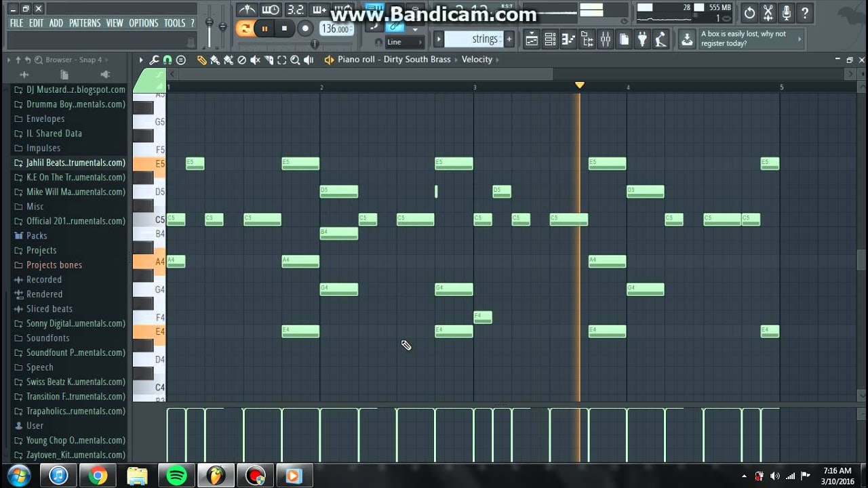The height and width of the screenshot is (488, 868).
Task: Toggle wait for input before recording
Action: (x=270, y=9)
